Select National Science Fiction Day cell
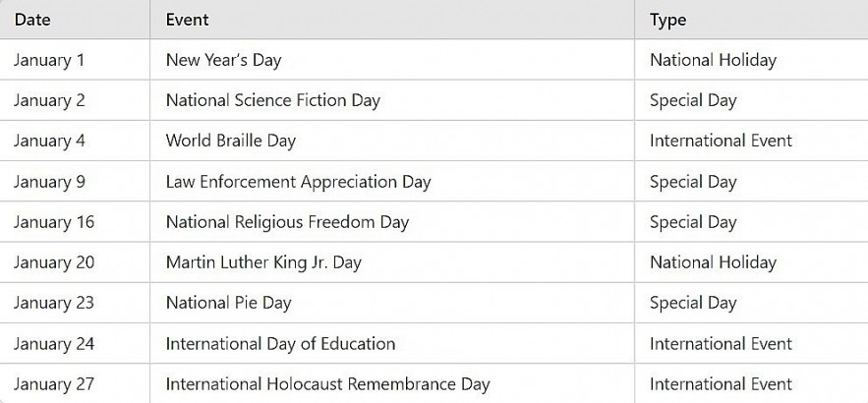 272,100
